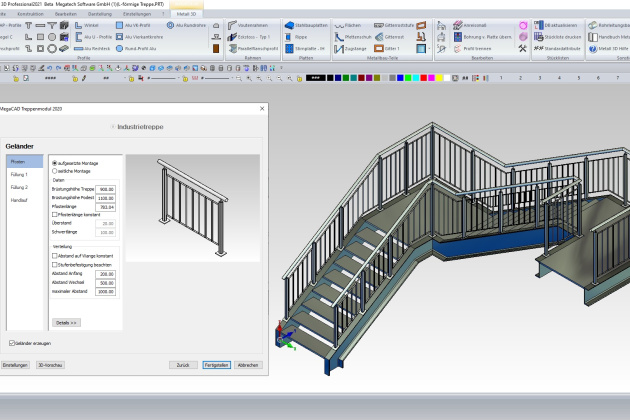Viewport: 630px width, 420px height.
Task: Enable Pfostenlänge konstant checkbox
Action: point(55,215)
